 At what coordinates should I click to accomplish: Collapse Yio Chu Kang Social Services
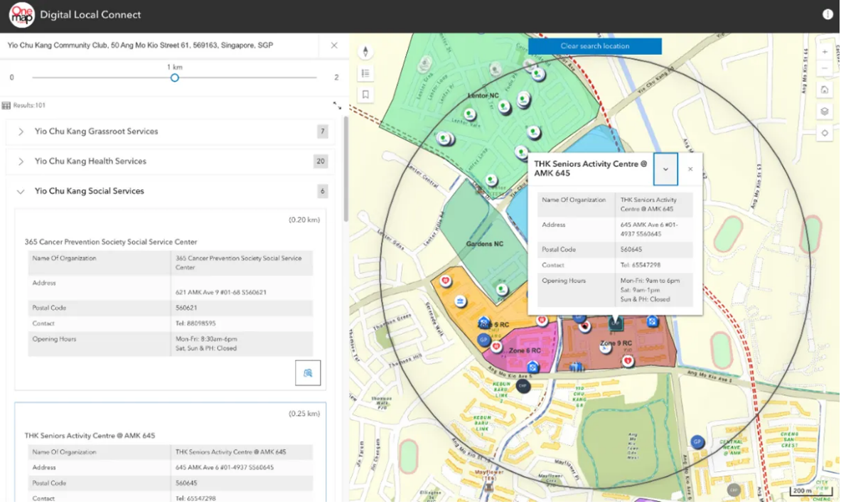21,191
